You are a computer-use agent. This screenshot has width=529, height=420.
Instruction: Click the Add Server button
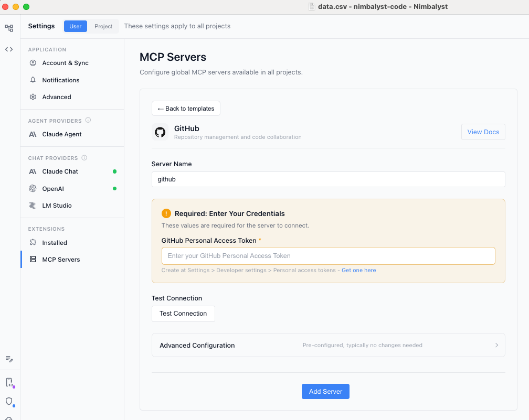tap(325, 391)
